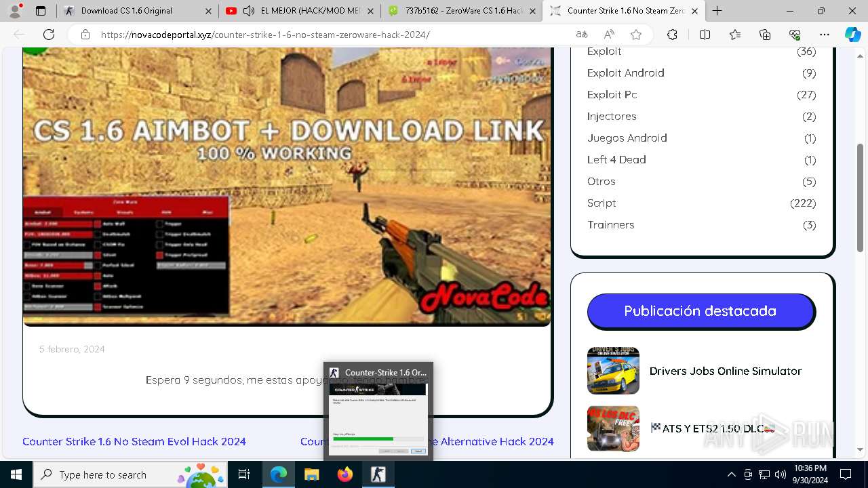Image resolution: width=868 pixels, height=488 pixels.
Task: Open the taskbar clock and date
Action: tap(810, 474)
